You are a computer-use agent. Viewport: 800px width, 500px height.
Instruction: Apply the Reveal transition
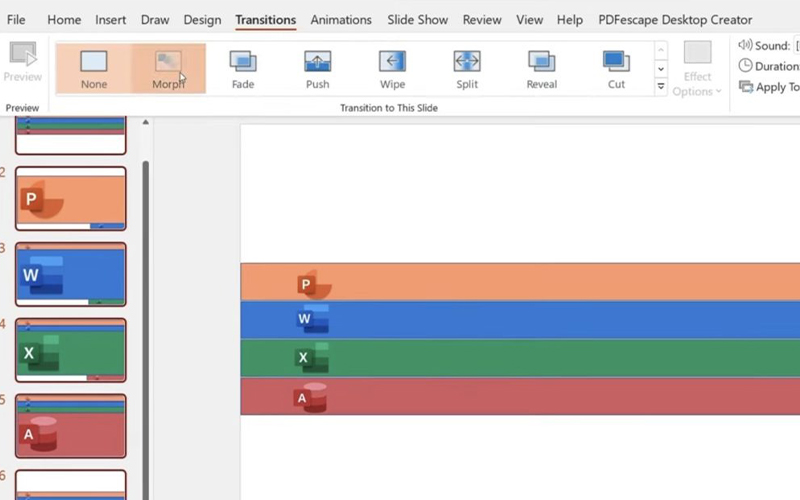pyautogui.click(x=541, y=69)
